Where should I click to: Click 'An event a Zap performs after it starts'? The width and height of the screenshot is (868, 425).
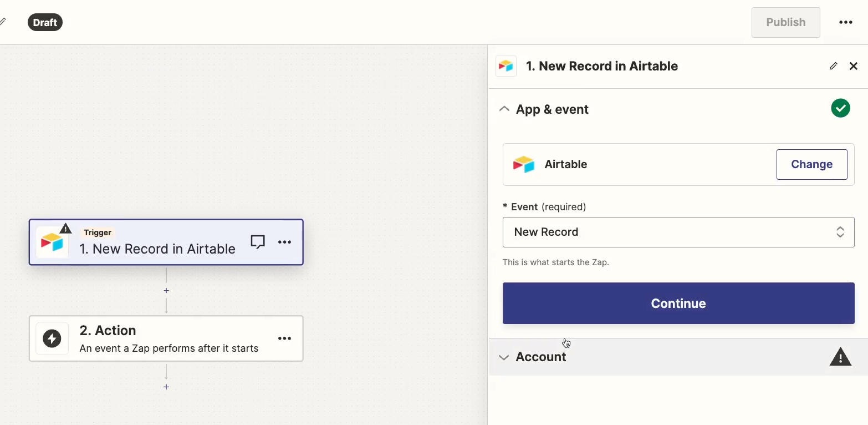coord(169,348)
